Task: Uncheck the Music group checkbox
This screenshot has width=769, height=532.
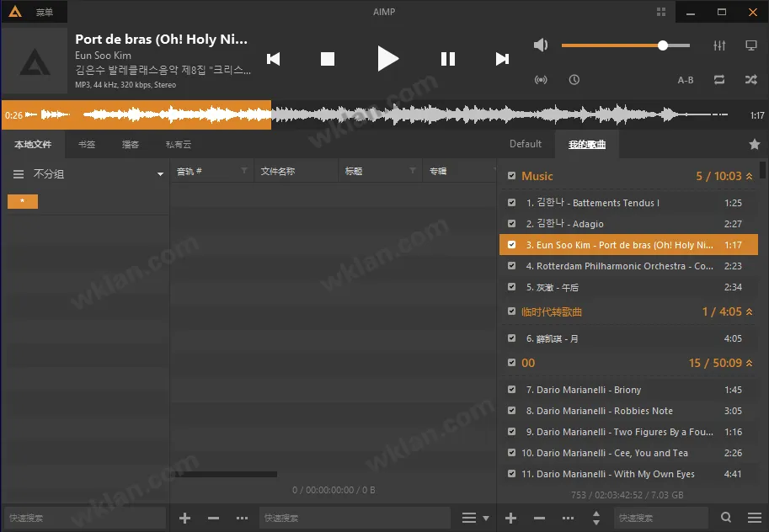Action: (511, 176)
